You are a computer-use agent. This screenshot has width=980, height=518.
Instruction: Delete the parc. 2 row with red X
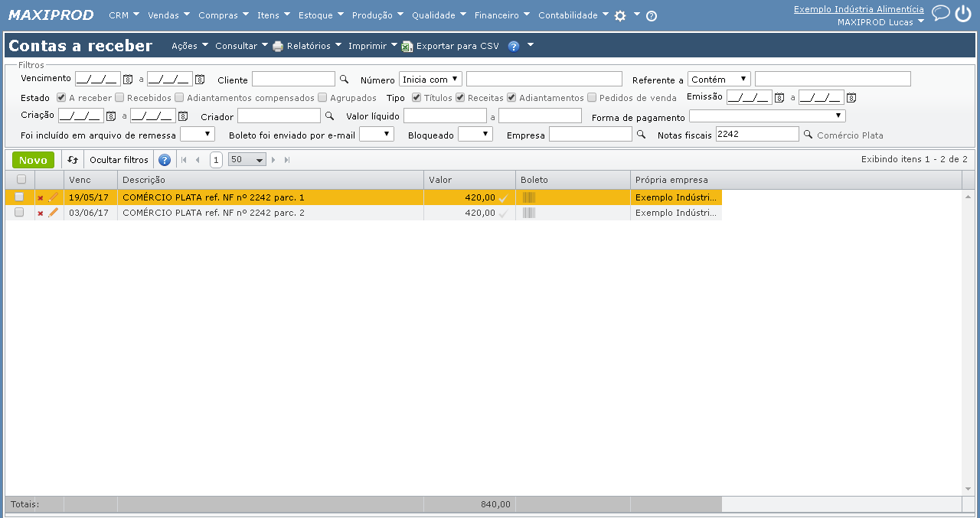(x=41, y=213)
